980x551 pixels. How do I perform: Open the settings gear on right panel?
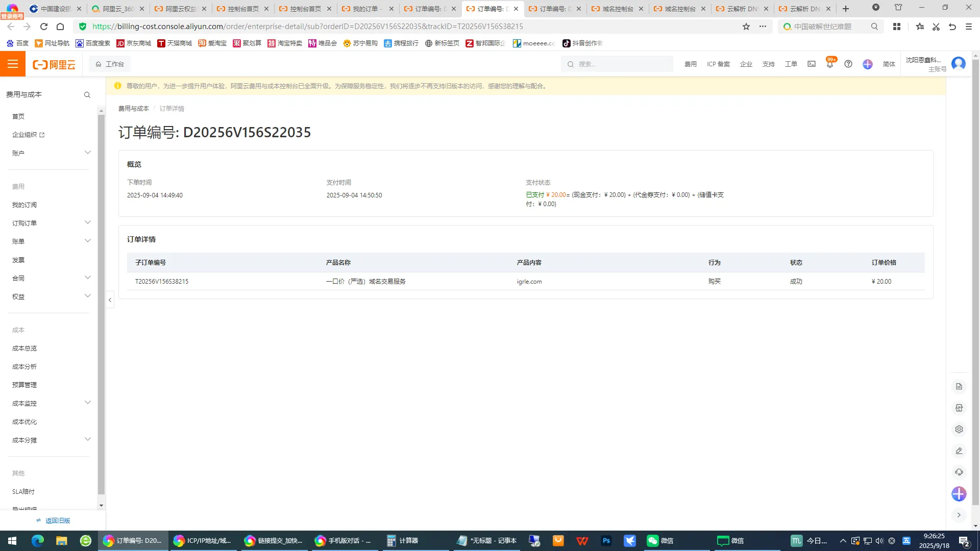(959, 430)
